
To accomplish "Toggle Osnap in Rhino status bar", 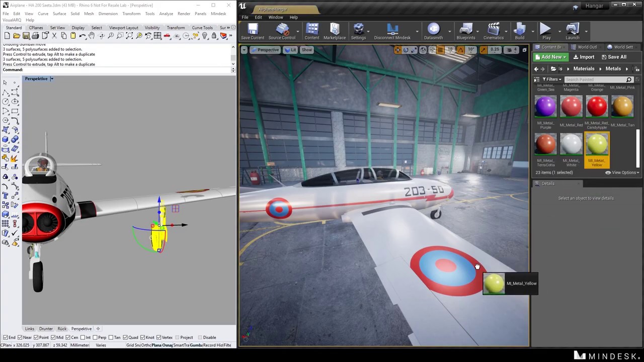I will point(167,345).
